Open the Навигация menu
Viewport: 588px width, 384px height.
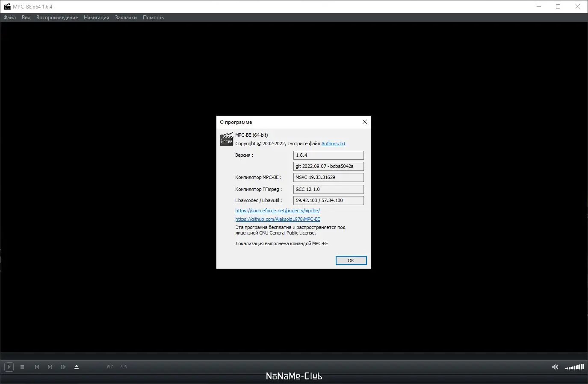(x=96, y=17)
